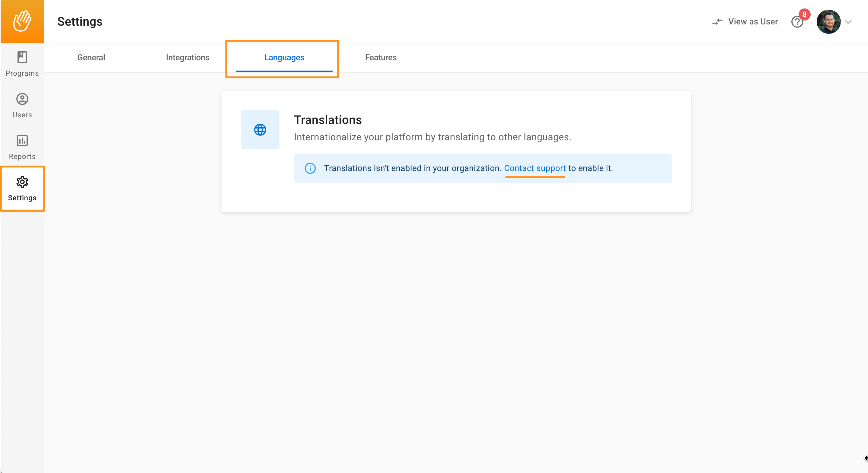This screenshot has height=473, width=868.
Task: Open Programs from the sidebar
Action: [22, 64]
